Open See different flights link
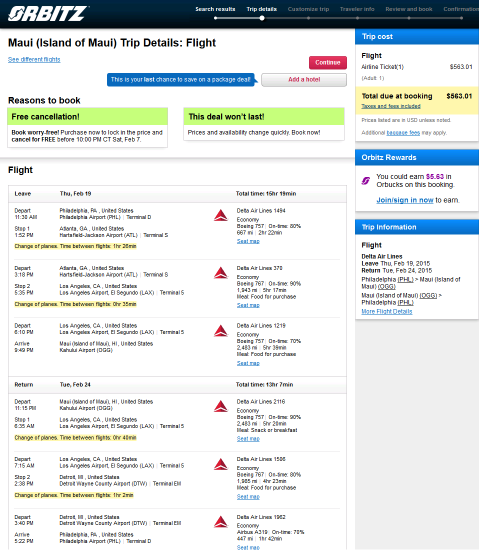The width and height of the screenshot is (479, 550). [34, 59]
